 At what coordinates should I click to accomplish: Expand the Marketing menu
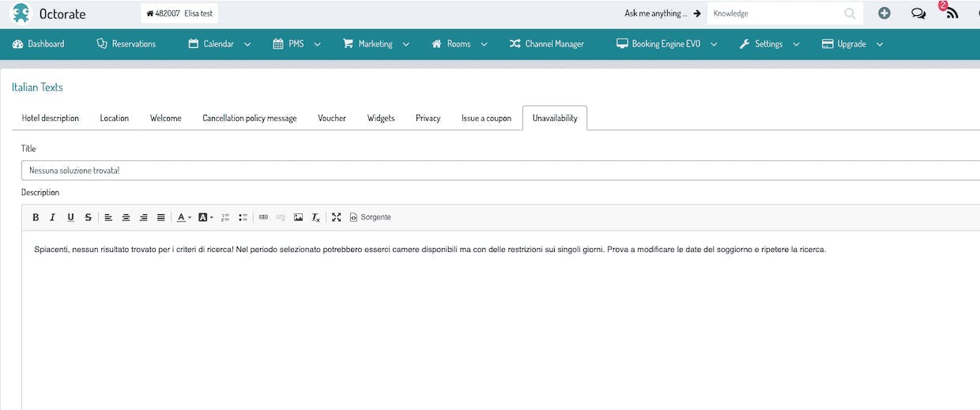(x=376, y=44)
